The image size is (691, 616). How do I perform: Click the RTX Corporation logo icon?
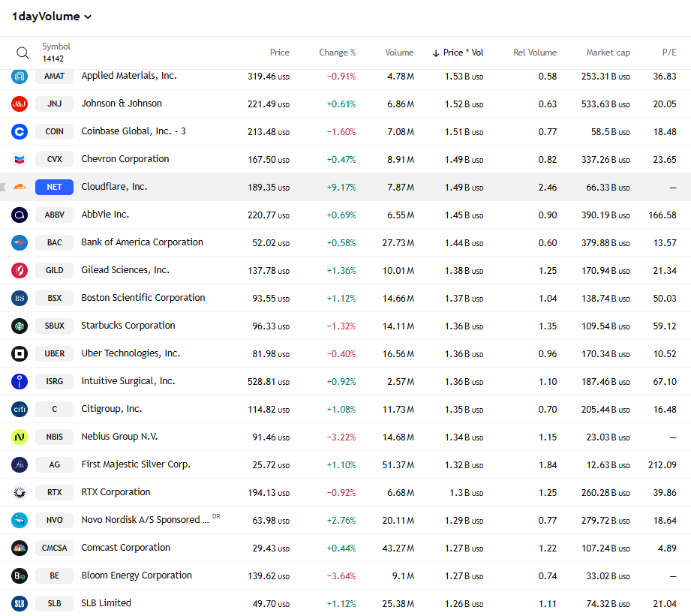pyautogui.click(x=20, y=493)
